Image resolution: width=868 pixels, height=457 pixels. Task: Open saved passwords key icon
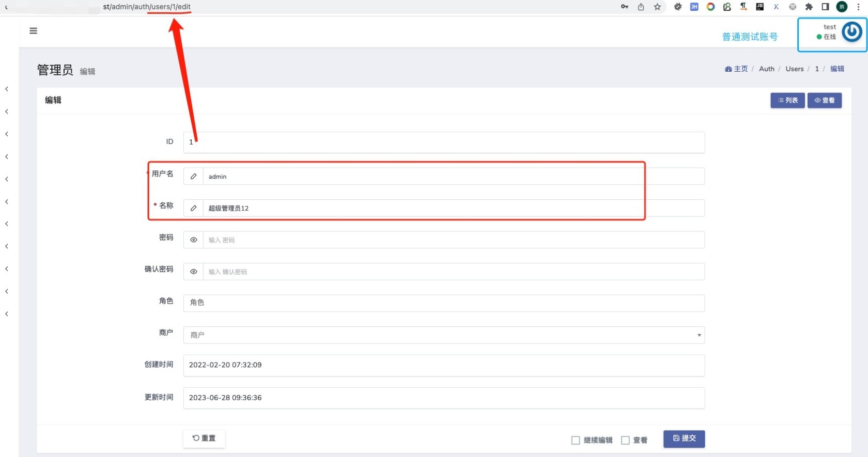tap(625, 7)
